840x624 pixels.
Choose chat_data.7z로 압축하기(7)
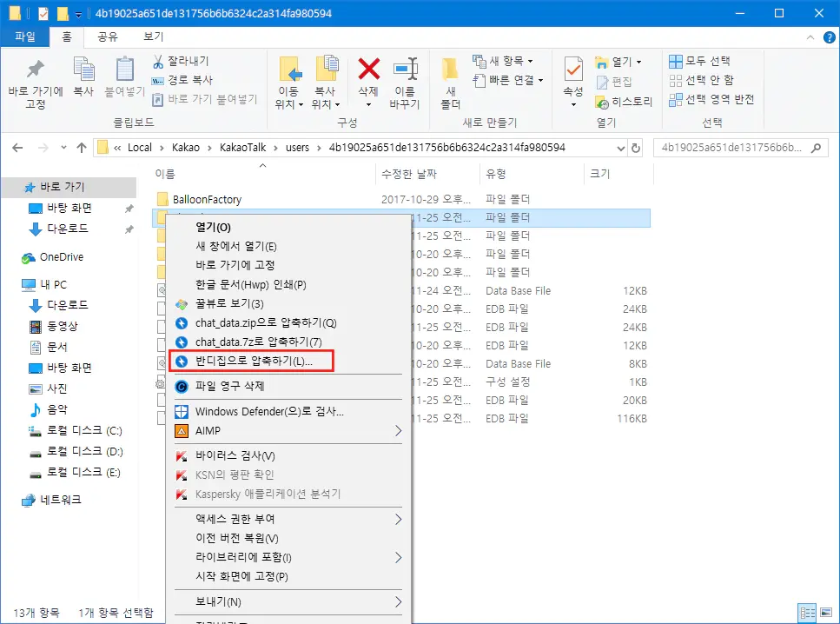tap(288, 342)
